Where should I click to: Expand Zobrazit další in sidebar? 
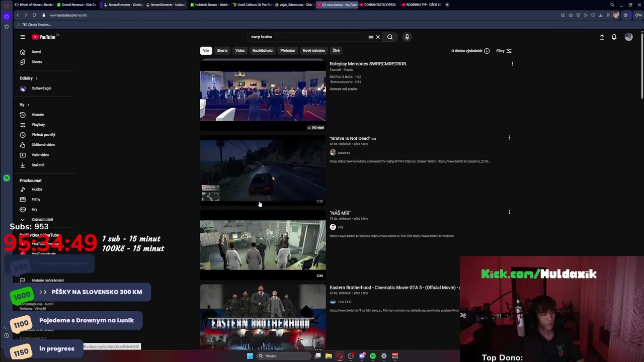[42, 220]
